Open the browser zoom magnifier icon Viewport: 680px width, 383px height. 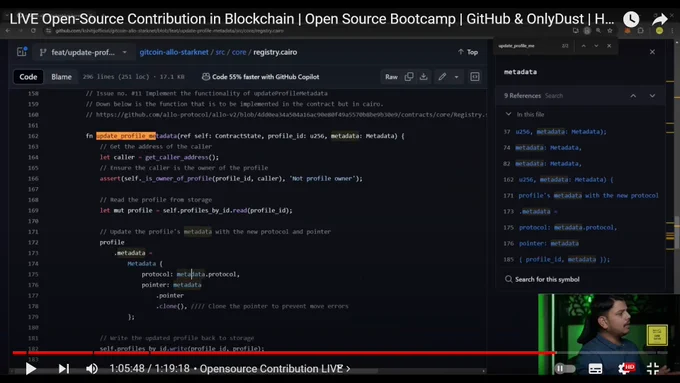[x=598, y=30]
